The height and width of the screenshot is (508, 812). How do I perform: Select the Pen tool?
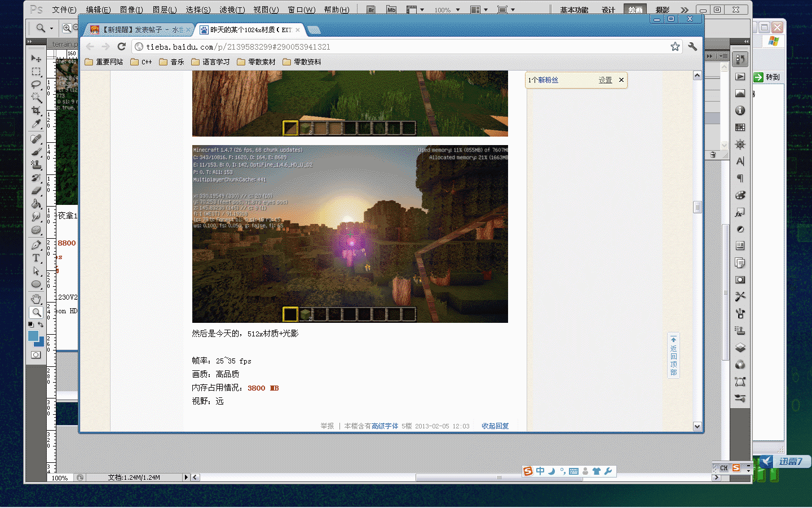36,245
